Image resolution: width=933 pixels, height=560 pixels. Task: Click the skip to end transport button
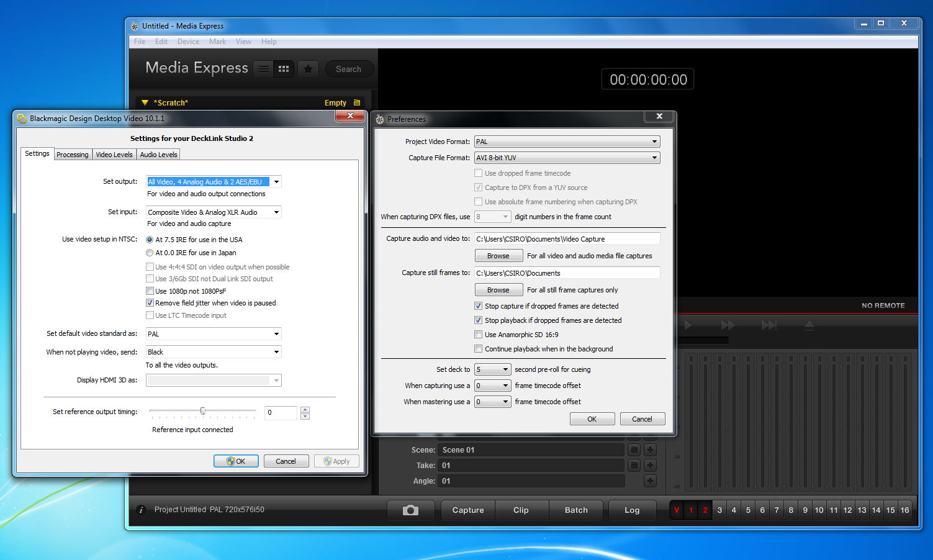tap(769, 325)
